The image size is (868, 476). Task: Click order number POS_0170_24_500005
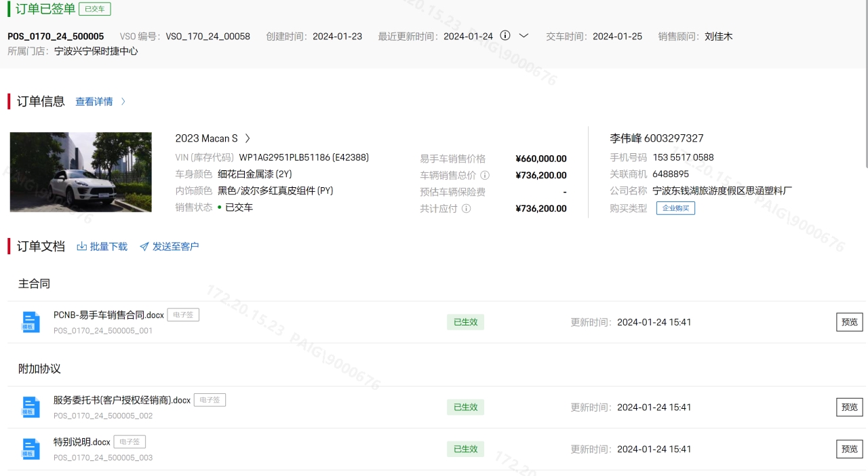[x=56, y=37]
